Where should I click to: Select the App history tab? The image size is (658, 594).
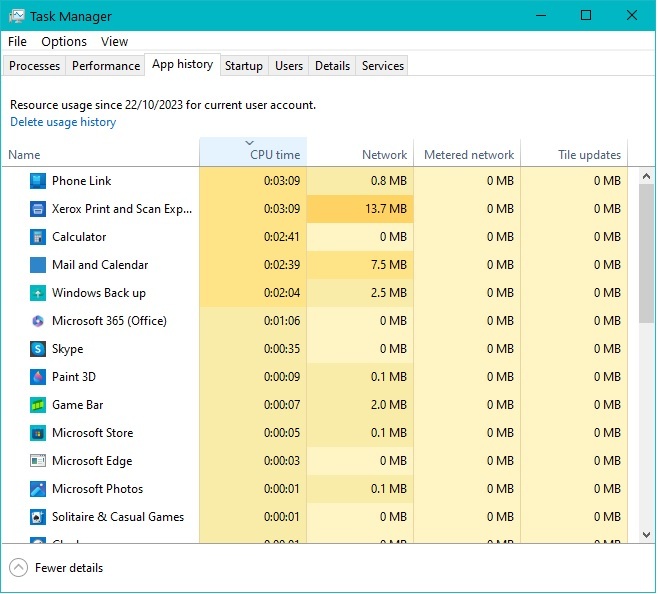[x=183, y=64]
